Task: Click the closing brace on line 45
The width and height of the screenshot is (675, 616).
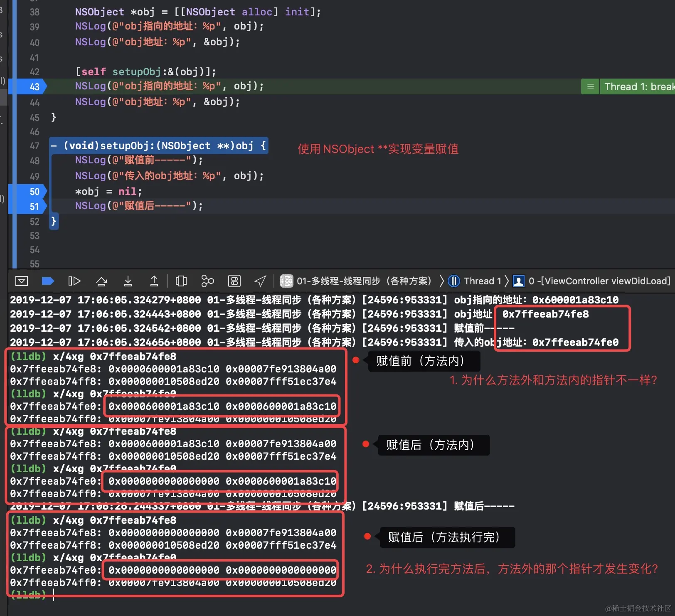Action: click(53, 117)
